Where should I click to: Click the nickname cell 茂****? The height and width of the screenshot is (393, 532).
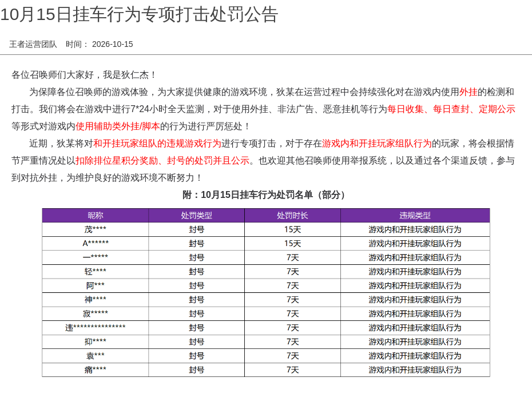96,230
